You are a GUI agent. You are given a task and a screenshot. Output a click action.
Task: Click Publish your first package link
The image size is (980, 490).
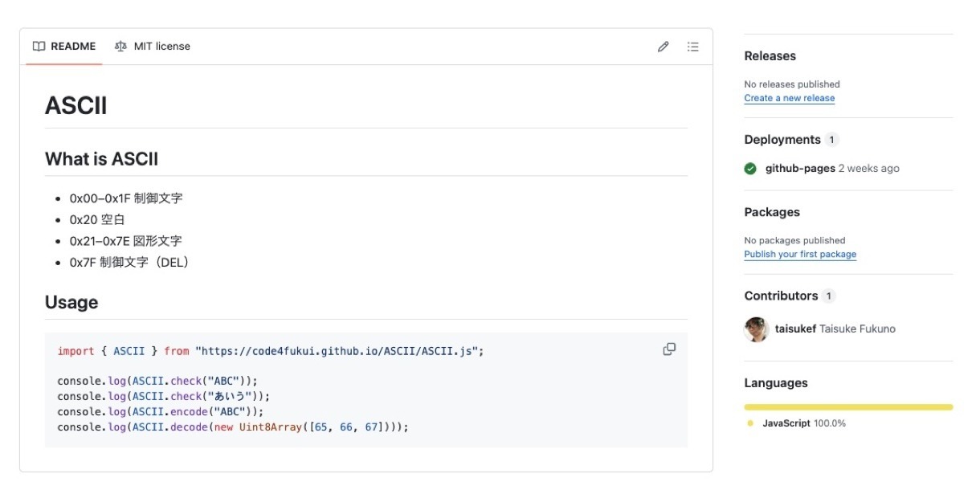point(800,255)
